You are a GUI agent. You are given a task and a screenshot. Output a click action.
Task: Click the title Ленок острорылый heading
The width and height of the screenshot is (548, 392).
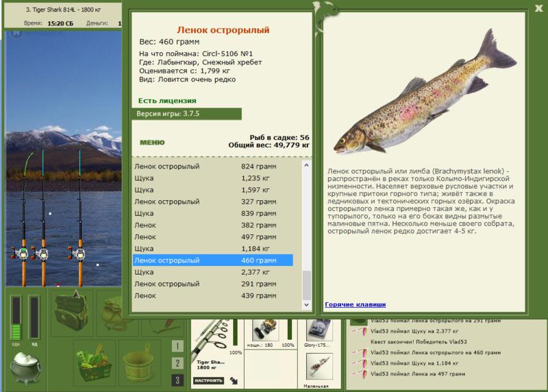point(223,30)
